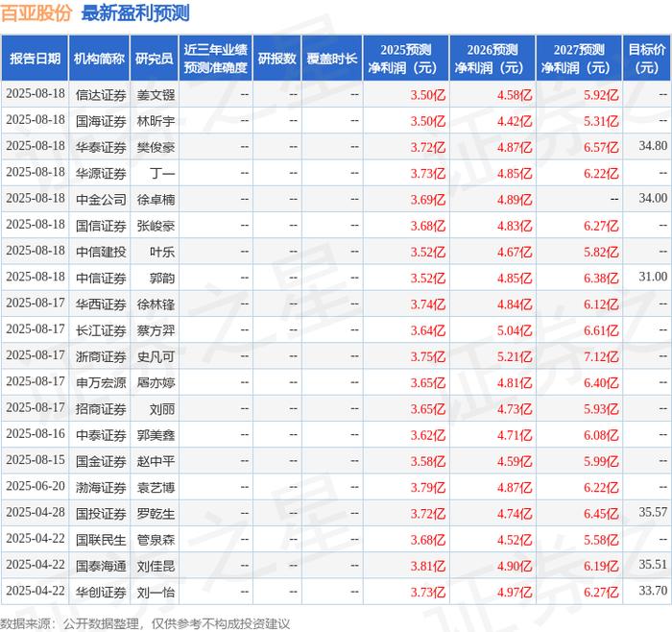The image size is (672, 632).
Task: Click target price 33.70
Action: click(x=653, y=591)
